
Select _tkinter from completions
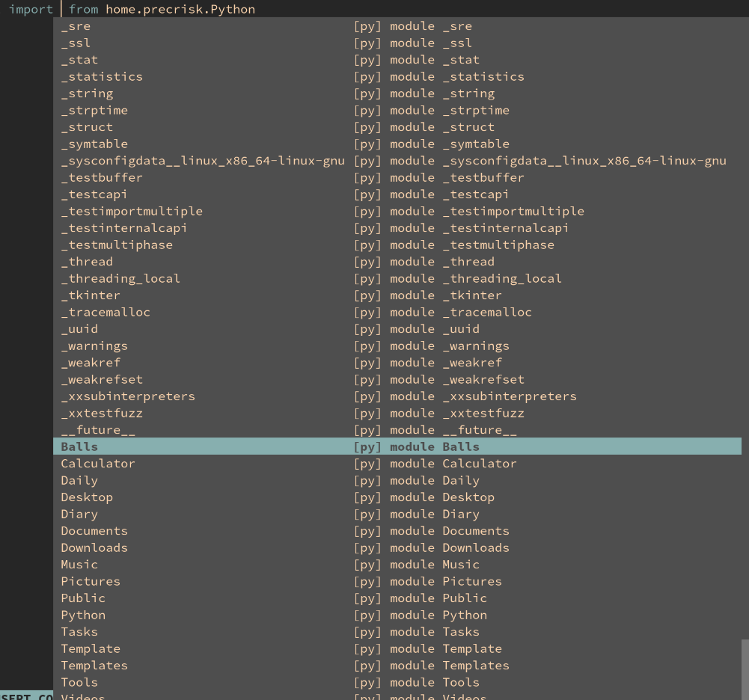(x=397, y=295)
